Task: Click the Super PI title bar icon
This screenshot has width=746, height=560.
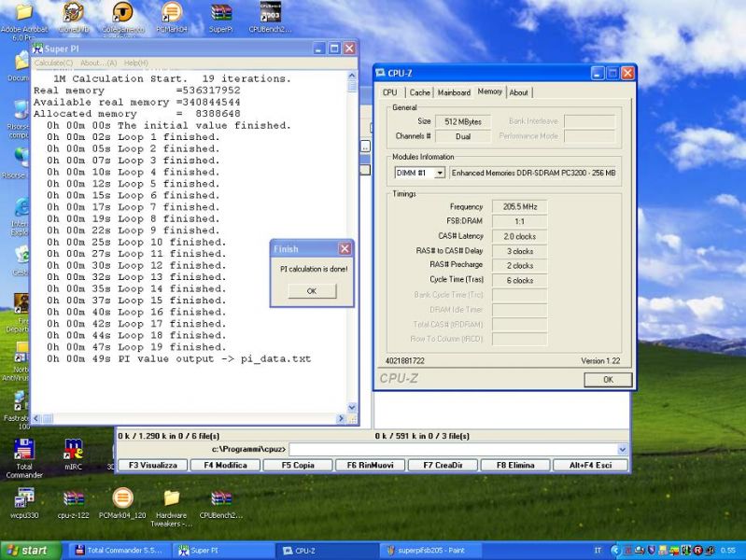Action: [37, 49]
